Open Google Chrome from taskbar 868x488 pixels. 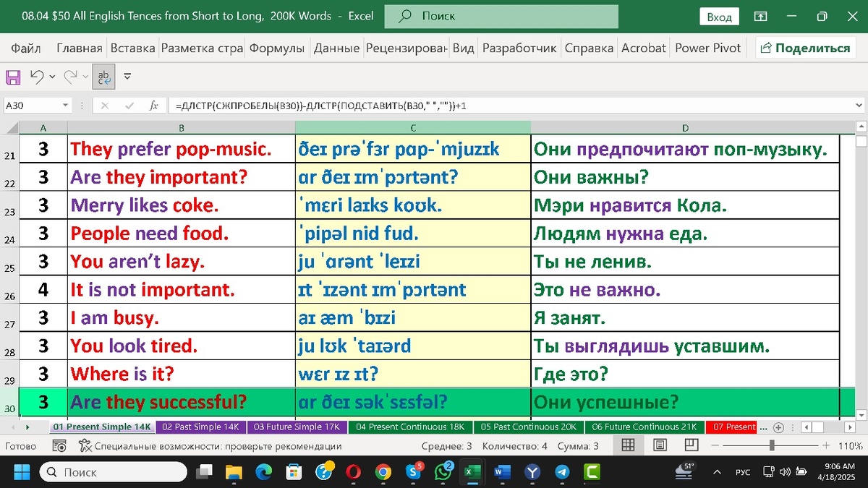tap(383, 472)
